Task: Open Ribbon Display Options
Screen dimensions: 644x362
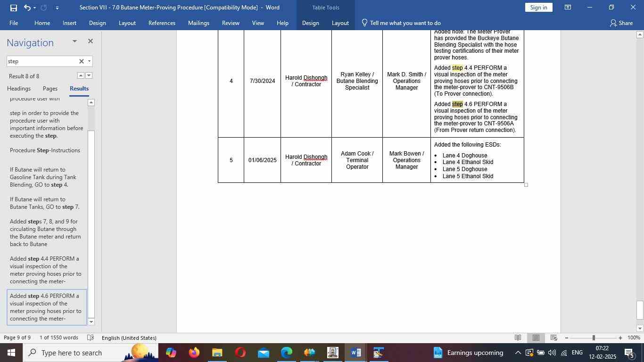Action: pyautogui.click(x=568, y=8)
